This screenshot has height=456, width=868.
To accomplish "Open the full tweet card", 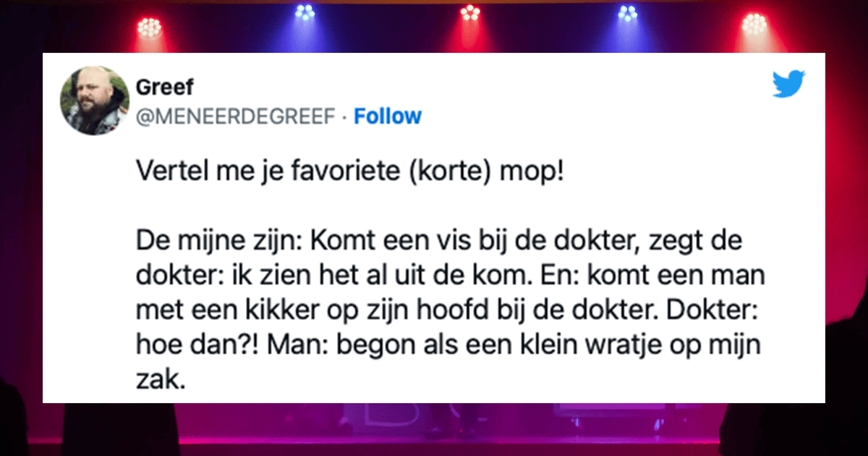I will tap(434, 224).
